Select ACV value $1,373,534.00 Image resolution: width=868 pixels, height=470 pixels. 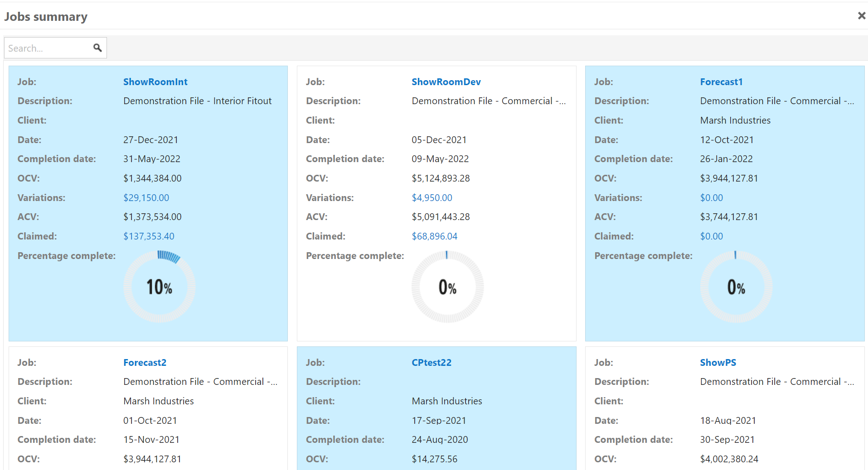[152, 217]
